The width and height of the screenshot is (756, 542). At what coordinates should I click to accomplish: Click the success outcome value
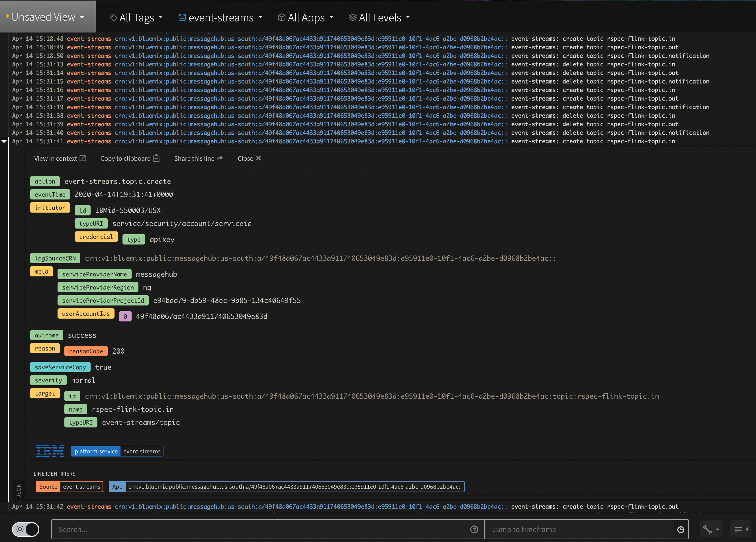82,335
